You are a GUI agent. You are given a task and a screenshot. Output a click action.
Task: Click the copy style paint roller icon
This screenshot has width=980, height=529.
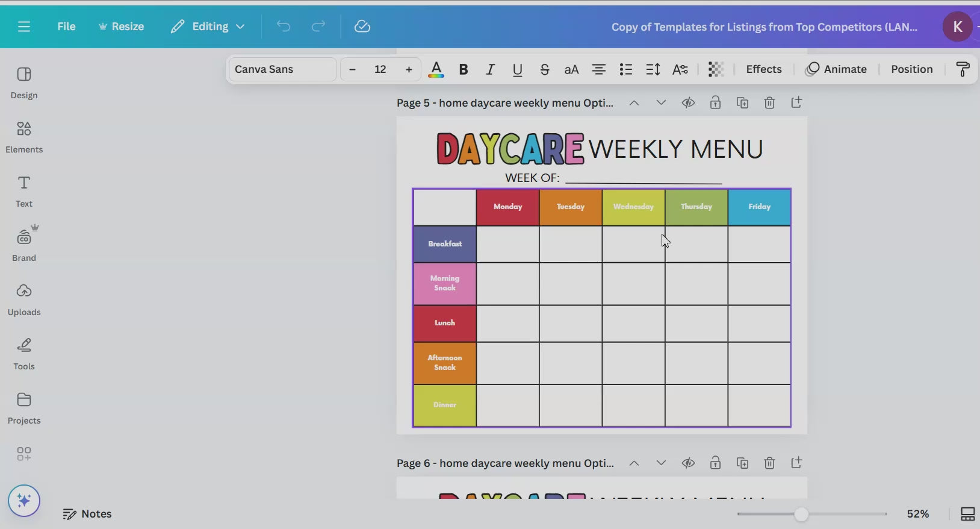point(963,70)
